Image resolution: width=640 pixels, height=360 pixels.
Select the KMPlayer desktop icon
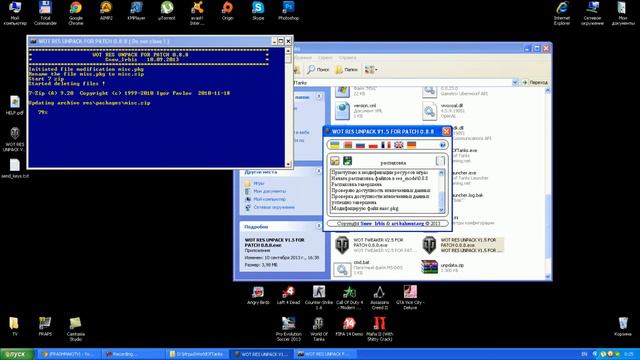click(136, 11)
